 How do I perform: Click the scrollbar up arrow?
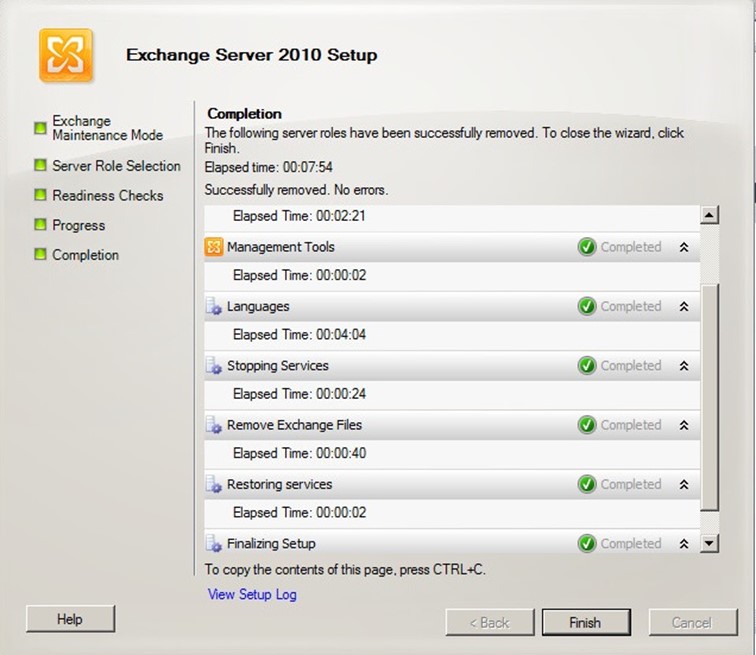710,215
